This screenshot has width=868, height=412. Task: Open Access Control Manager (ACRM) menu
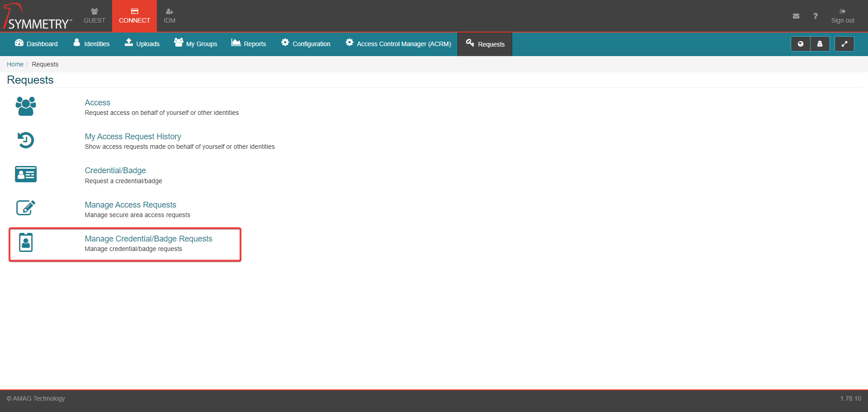[x=398, y=44]
